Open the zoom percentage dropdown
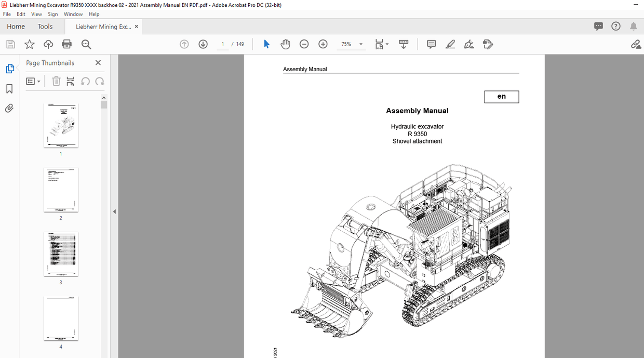 click(x=360, y=44)
